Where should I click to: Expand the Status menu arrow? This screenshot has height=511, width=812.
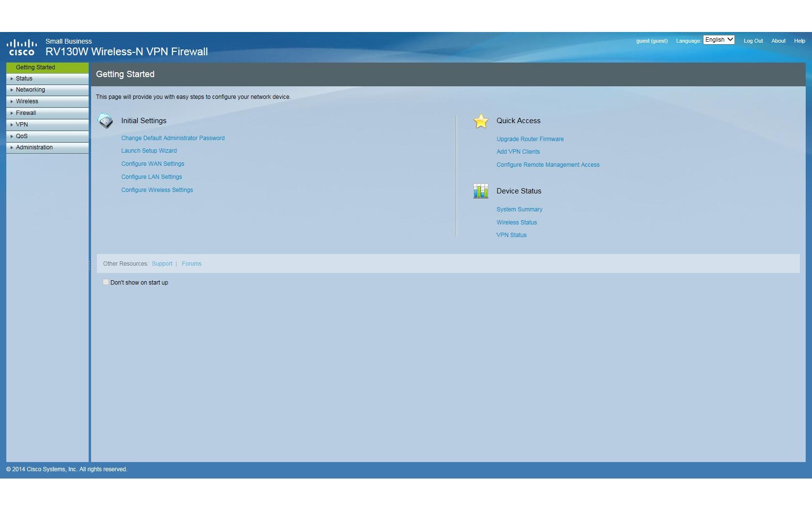12,79
